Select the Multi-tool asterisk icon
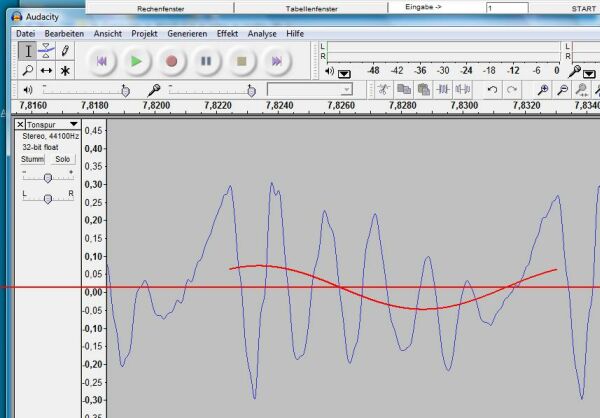 click(x=65, y=71)
